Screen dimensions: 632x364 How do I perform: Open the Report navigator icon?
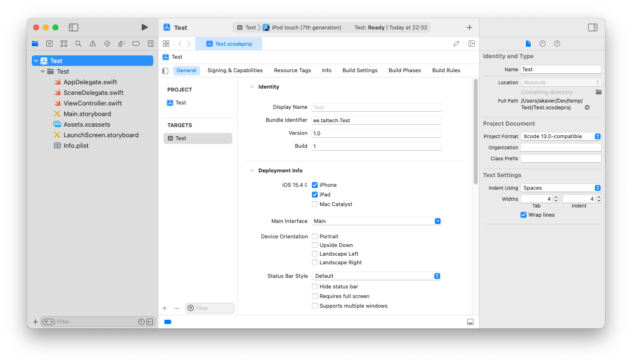(x=150, y=43)
